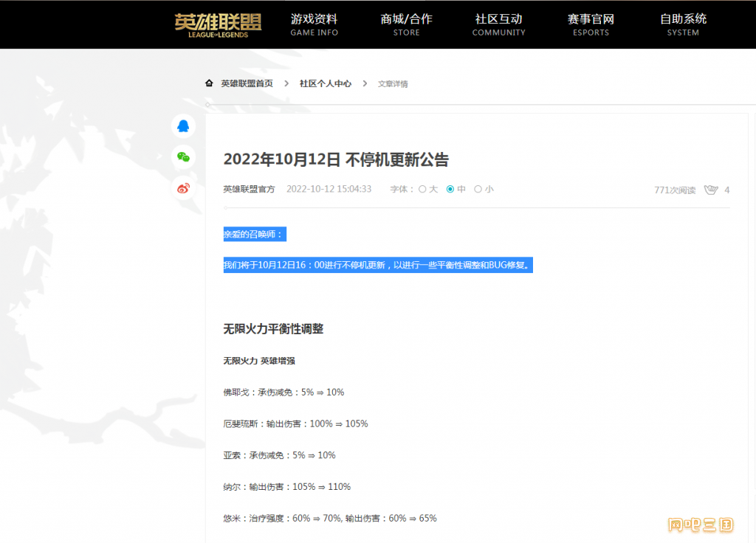Click the 无限火力 英雄增强 subheading
This screenshot has height=543, width=756.
[259, 361]
